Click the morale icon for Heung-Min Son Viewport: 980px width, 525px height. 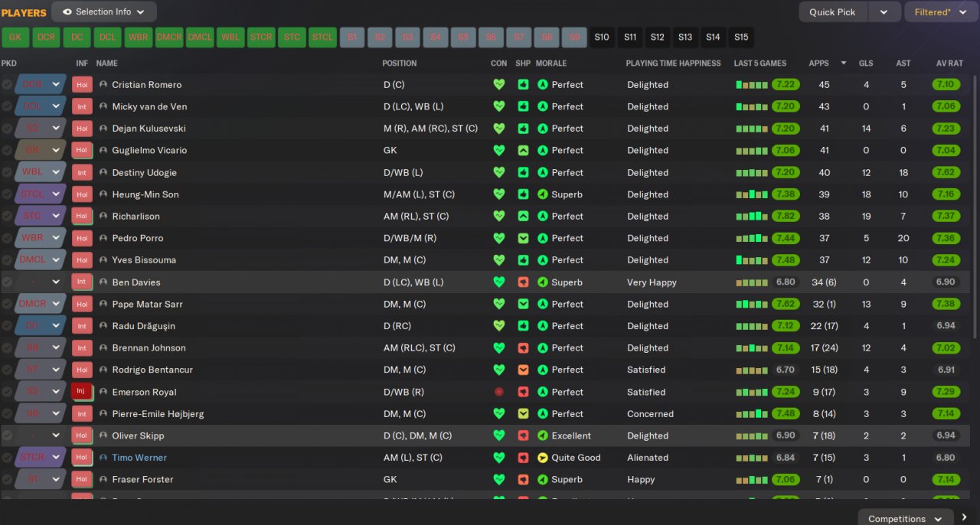point(542,194)
